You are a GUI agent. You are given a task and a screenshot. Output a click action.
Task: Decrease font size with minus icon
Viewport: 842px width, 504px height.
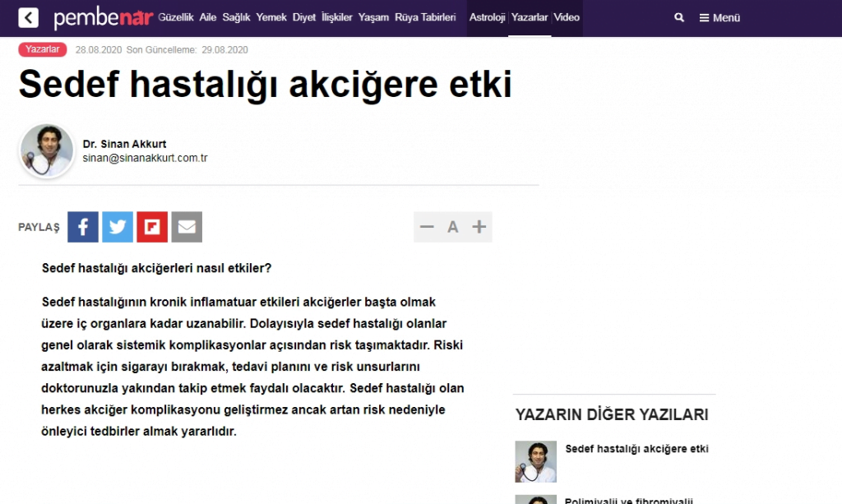[x=427, y=227]
